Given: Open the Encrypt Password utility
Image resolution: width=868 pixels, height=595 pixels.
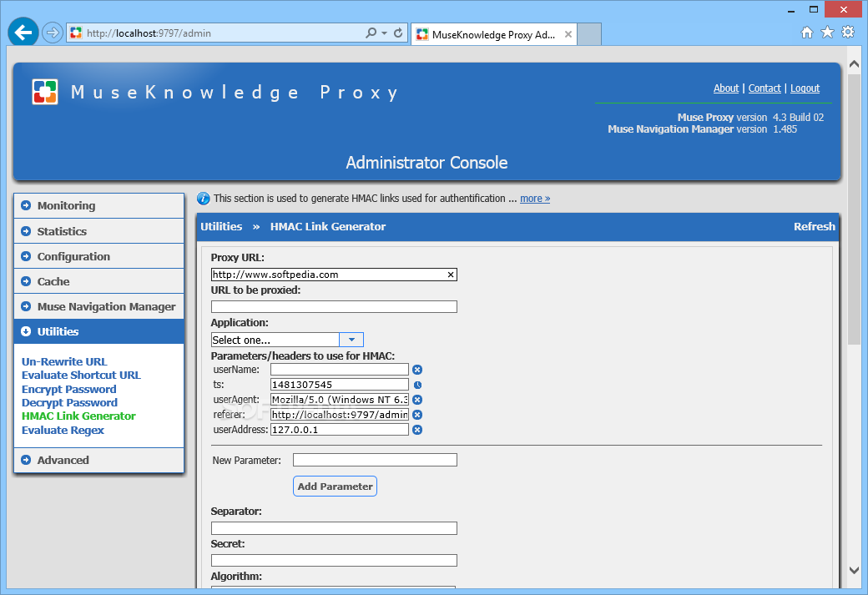Looking at the screenshot, I should click(69, 389).
